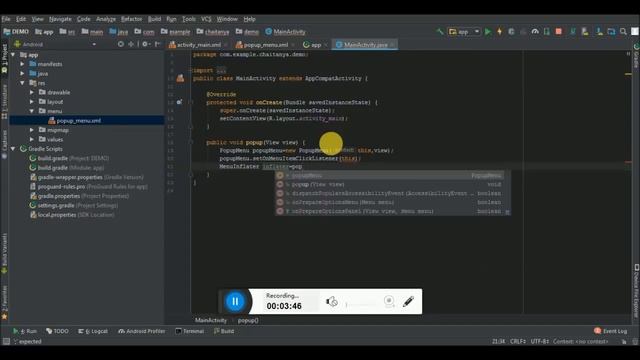This screenshot has height=360, width=640.
Task: Click the Debug app icon in toolbar
Action: (511, 31)
